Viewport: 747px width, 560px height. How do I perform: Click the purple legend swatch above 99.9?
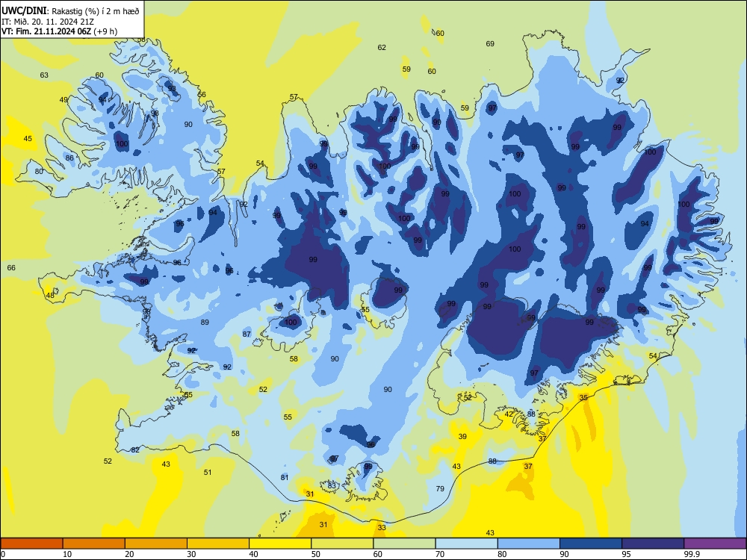point(715,544)
